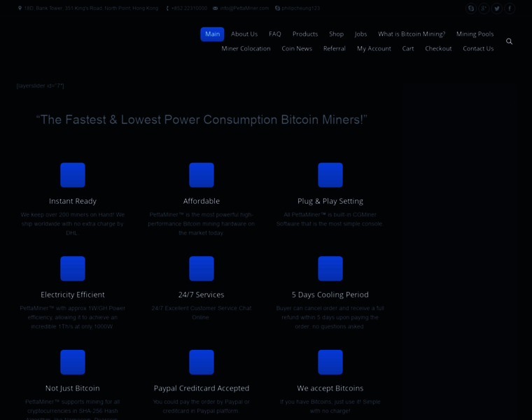The image size is (532, 420).
Task: Open the My Account page
Action: 374,49
